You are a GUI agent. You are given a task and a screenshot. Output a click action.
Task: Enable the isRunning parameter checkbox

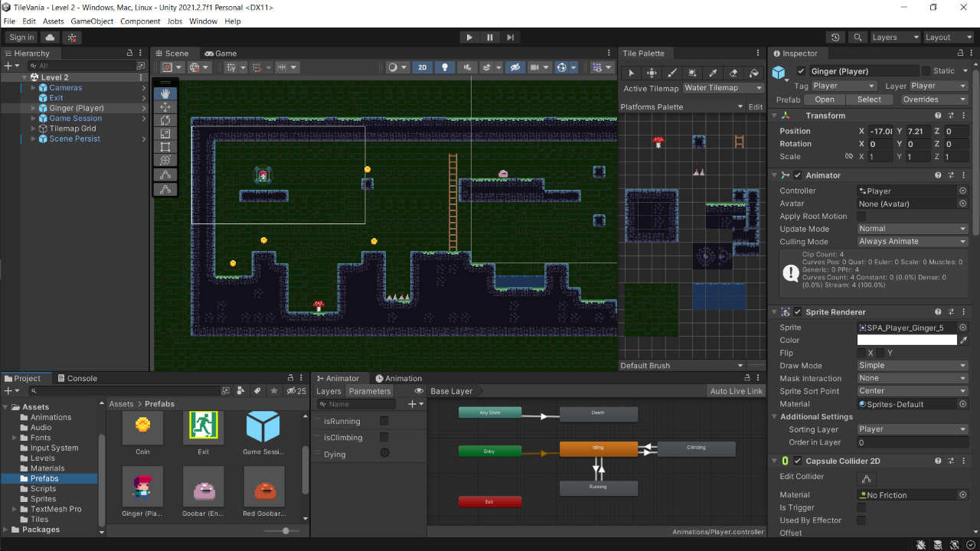(x=384, y=421)
